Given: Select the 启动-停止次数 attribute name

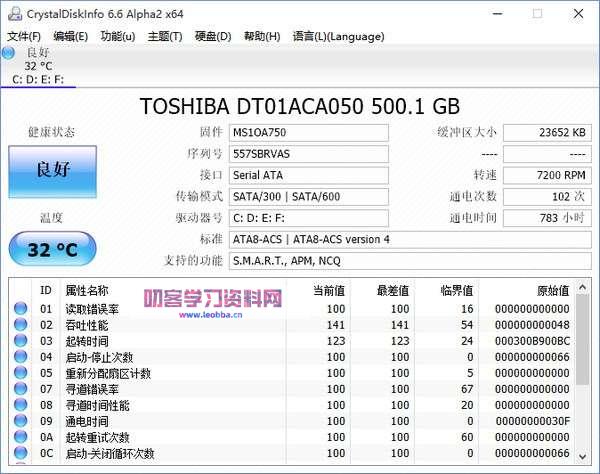Looking at the screenshot, I should point(99,357).
